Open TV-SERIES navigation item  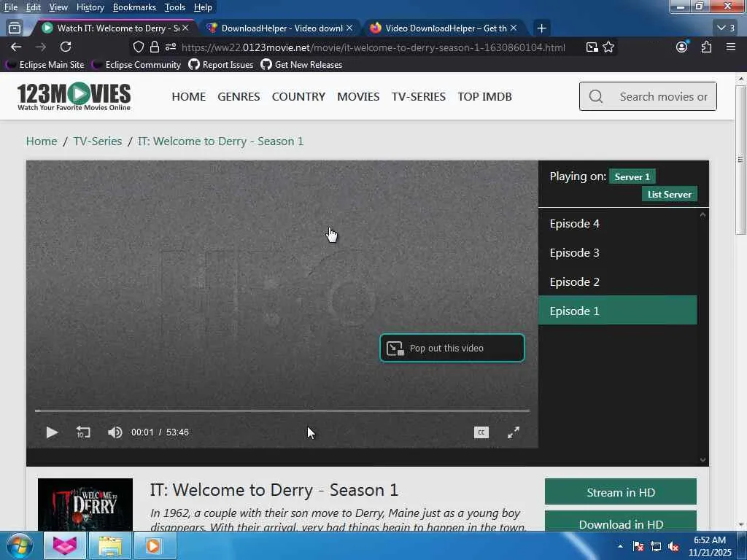pyautogui.click(x=419, y=97)
